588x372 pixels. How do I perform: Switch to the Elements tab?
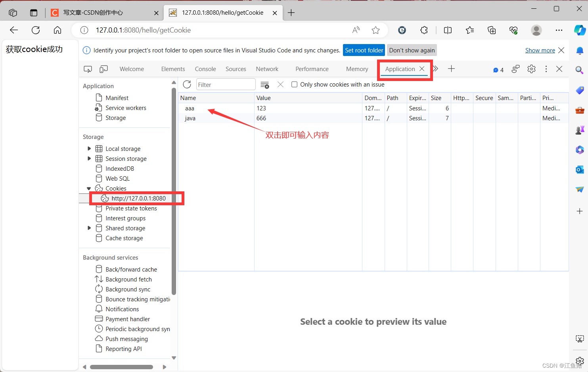[x=173, y=69]
